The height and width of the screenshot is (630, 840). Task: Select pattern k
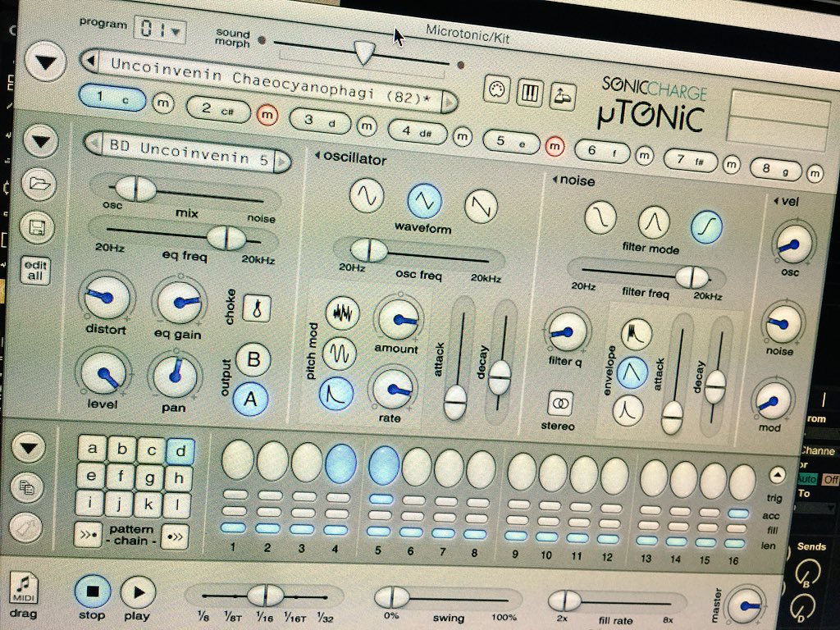(148, 504)
